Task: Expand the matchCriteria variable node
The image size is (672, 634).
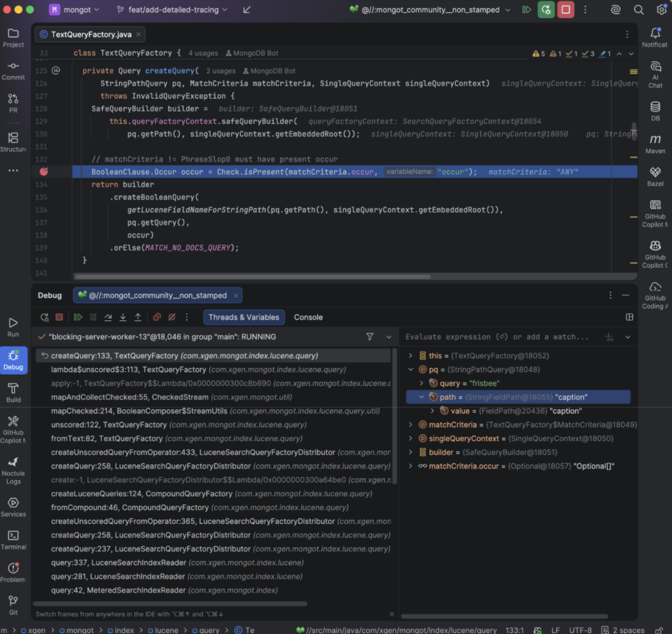Action: (x=411, y=425)
